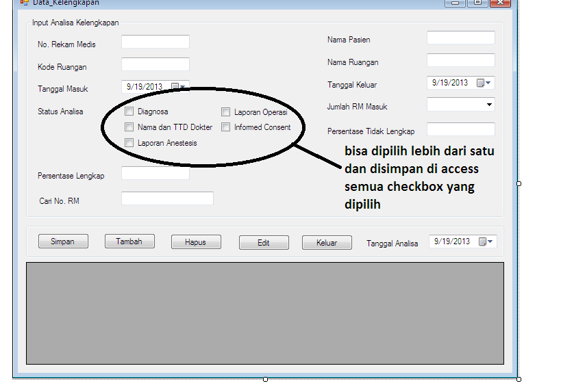Focus the Kode Ruangan text field
Image resolution: width=561 pixels, height=392 pixels.
tap(155, 64)
